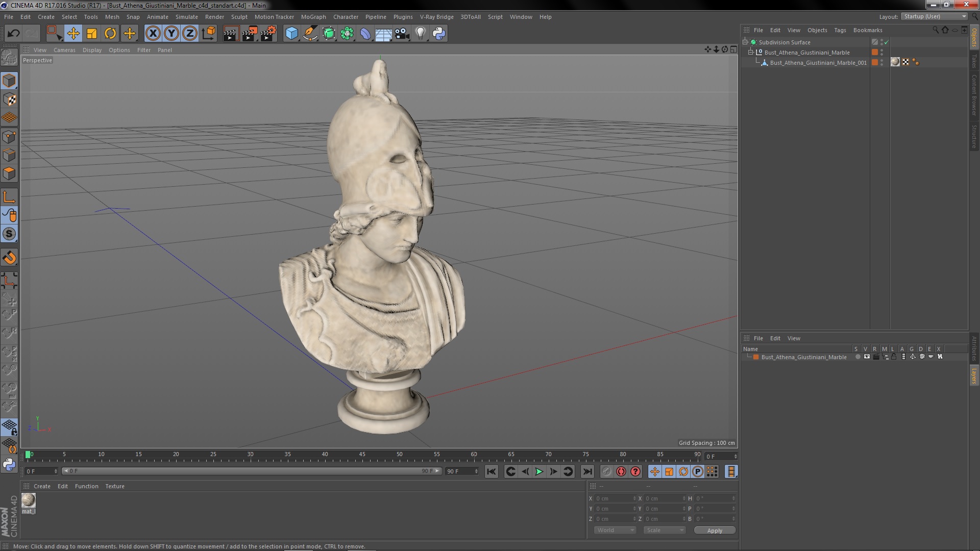Click Bust_Athena layer color swatch
The height and width of the screenshot is (551, 980).
pyautogui.click(x=756, y=357)
